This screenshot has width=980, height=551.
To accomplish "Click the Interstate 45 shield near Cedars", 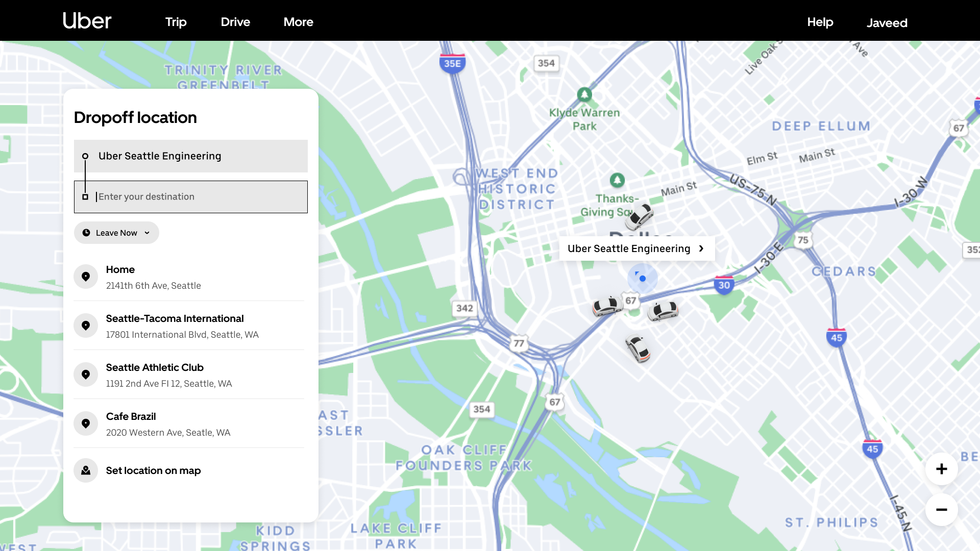I will point(837,338).
